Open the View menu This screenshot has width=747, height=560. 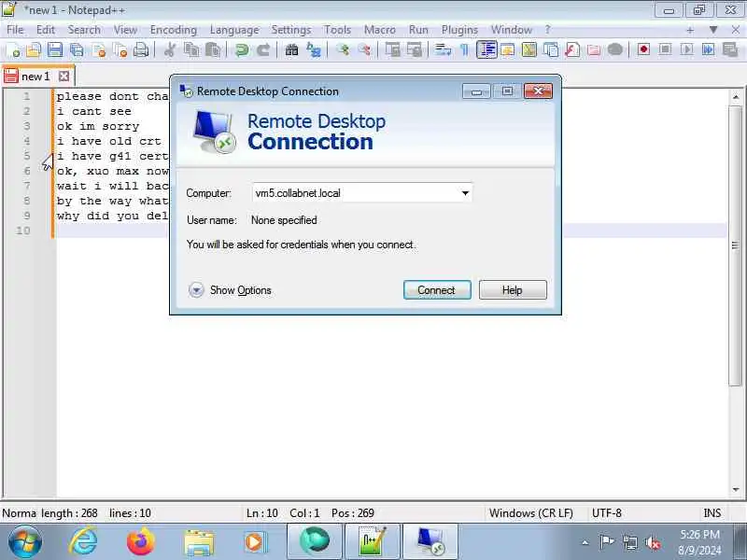click(x=125, y=30)
